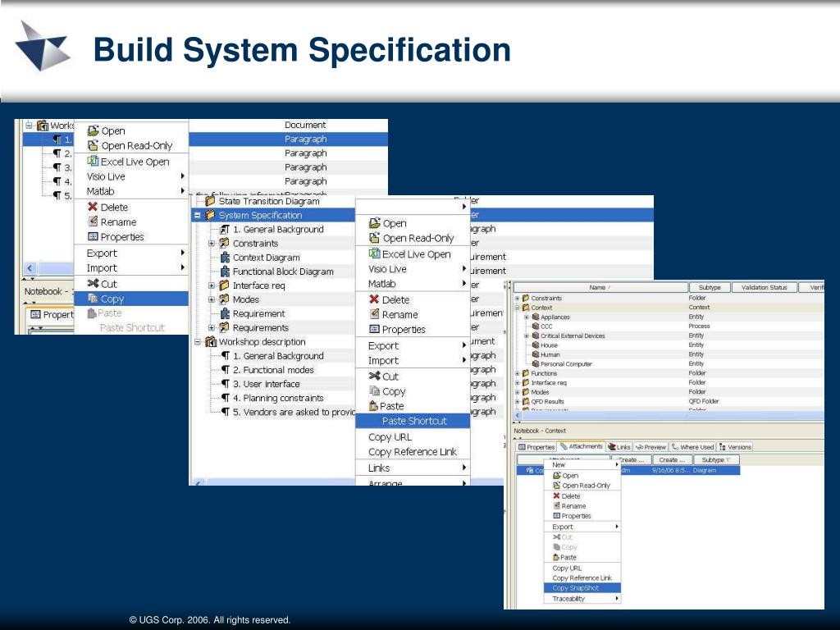
Task: Click the Functional Block Diagram icon
Action: tap(225, 272)
